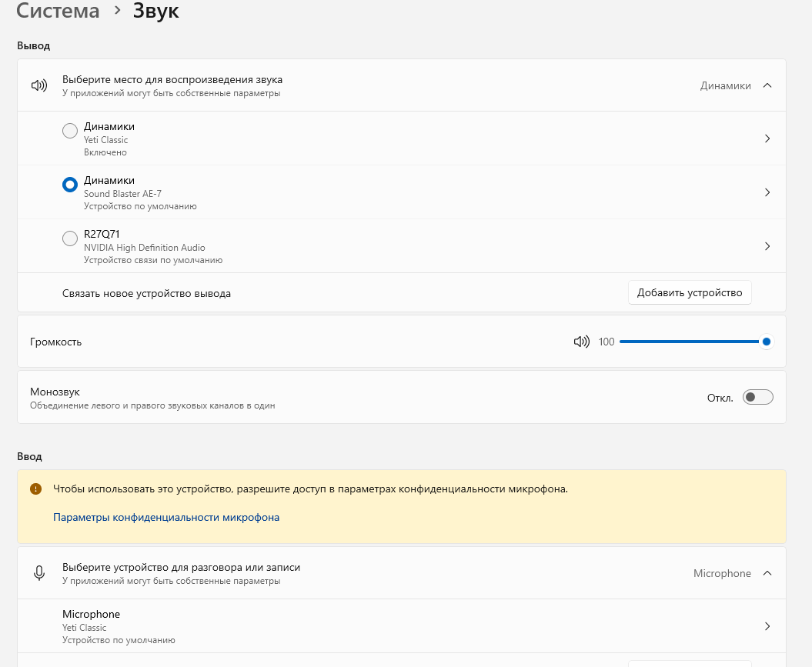Choose R27Q71 NVIDIA output radio button
812x667 pixels.
(70, 238)
